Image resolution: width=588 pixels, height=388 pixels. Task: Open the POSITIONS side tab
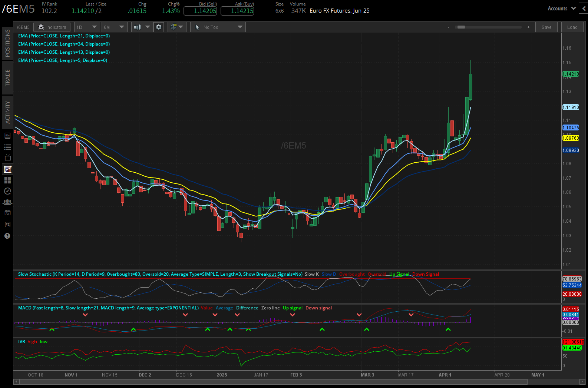[7, 43]
